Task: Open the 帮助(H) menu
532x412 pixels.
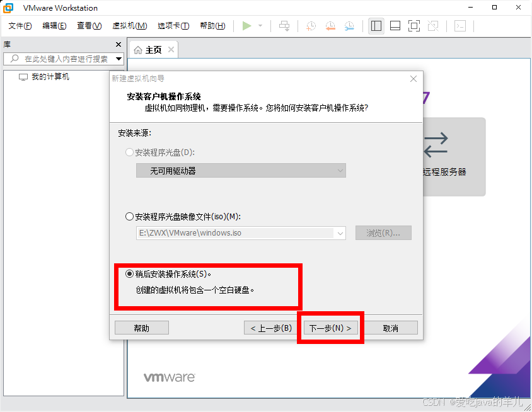Action: pyautogui.click(x=212, y=26)
